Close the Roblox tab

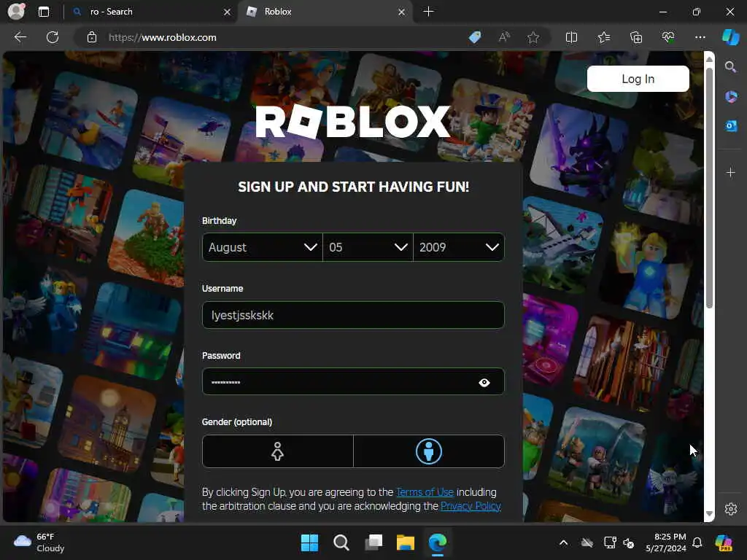401,12
